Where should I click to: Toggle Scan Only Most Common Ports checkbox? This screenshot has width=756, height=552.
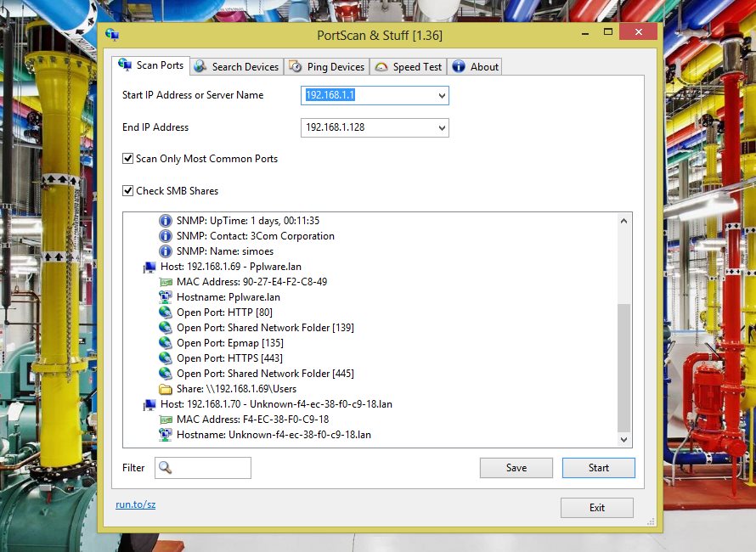coord(127,159)
